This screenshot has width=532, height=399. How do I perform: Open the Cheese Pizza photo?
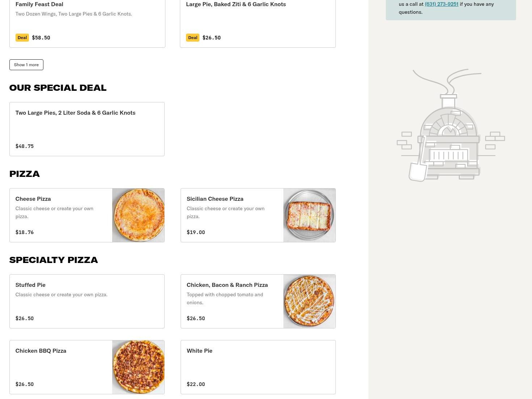point(138,215)
